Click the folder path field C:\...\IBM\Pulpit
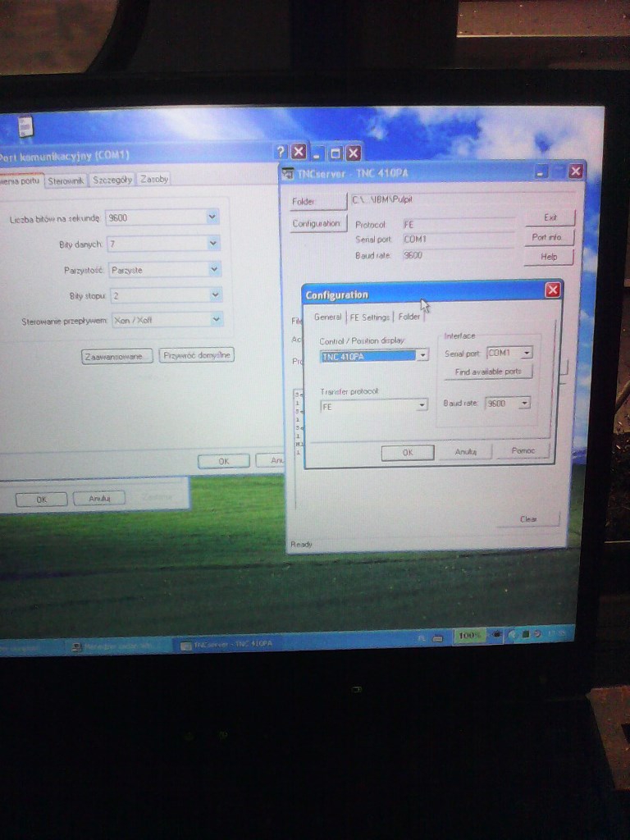Viewport: 630px width, 840px height. point(463,199)
